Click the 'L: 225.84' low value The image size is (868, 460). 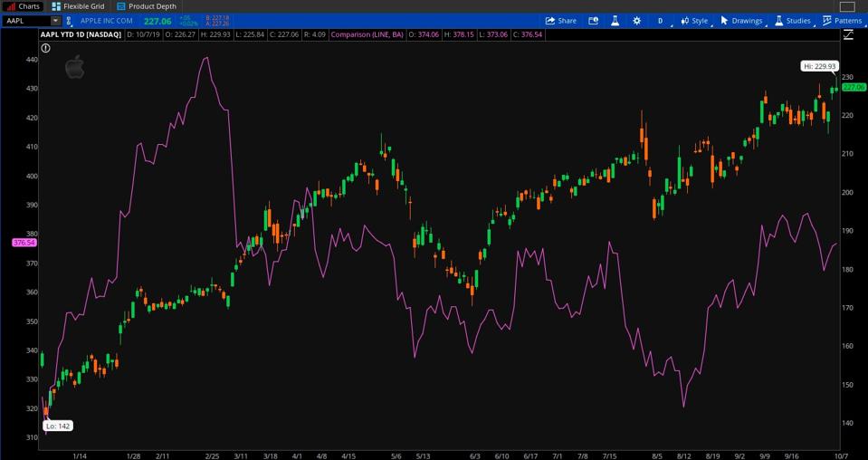tap(250, 34)
